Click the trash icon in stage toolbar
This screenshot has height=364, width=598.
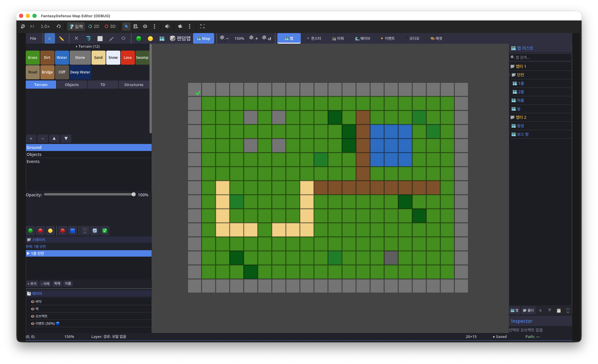point(85,231)
